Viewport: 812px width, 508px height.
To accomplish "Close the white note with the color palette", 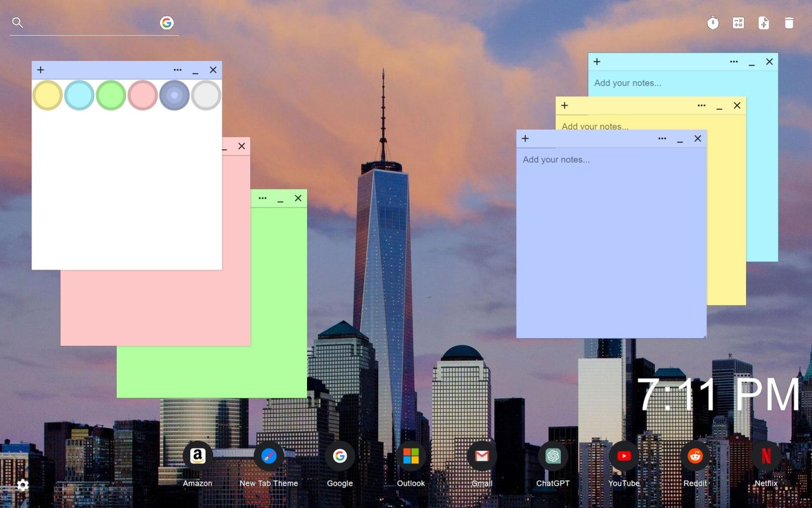I will [213, 70].
